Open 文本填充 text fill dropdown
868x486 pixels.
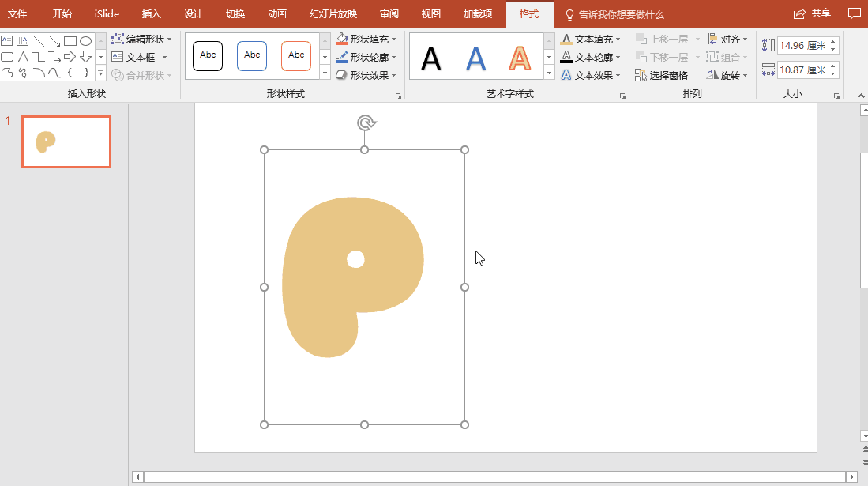coord(590,39)
